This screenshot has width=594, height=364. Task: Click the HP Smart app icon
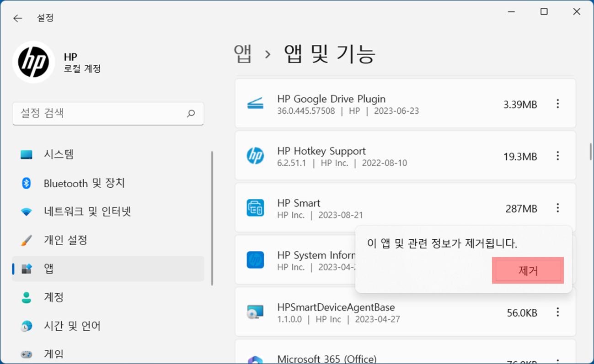click(x=255, y=208)
